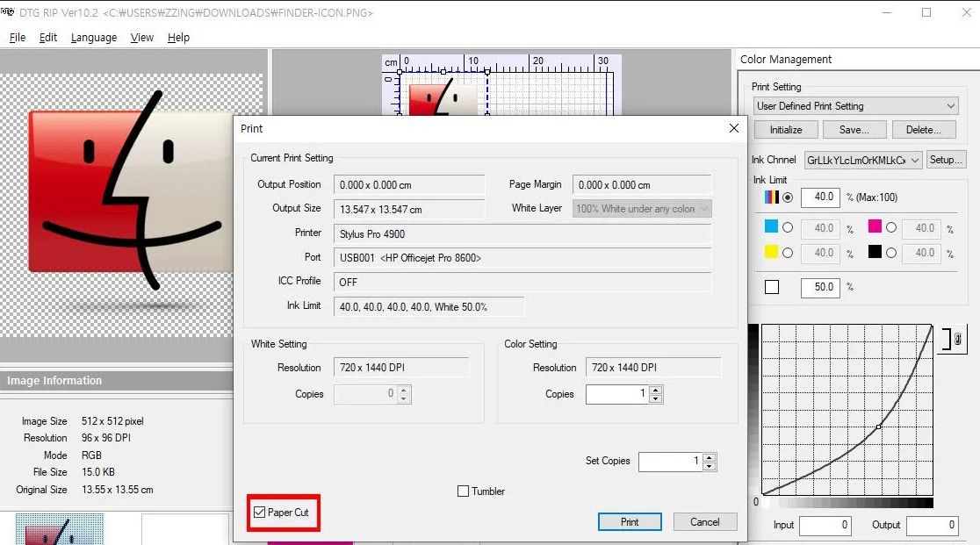This screenshot has width=980, height=545.
Task: Toggle the Paper Cut checkbox
Action: tap(259, 513)
